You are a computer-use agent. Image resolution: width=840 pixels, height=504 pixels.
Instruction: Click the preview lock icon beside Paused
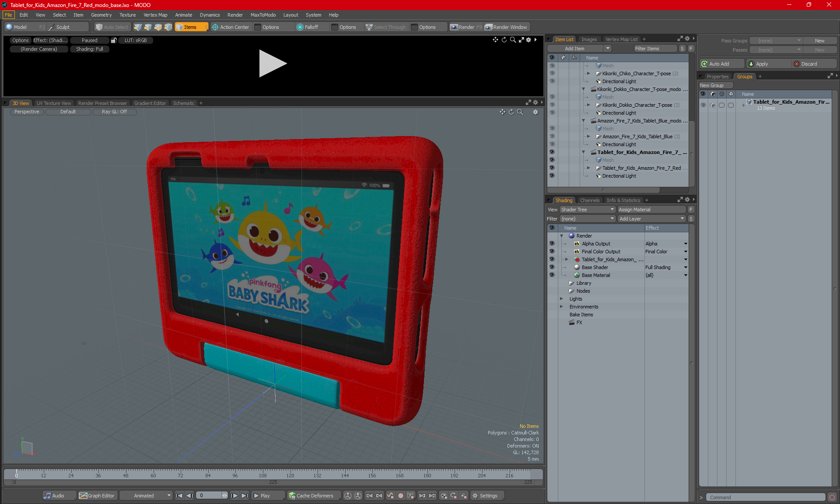pos(114,40)
